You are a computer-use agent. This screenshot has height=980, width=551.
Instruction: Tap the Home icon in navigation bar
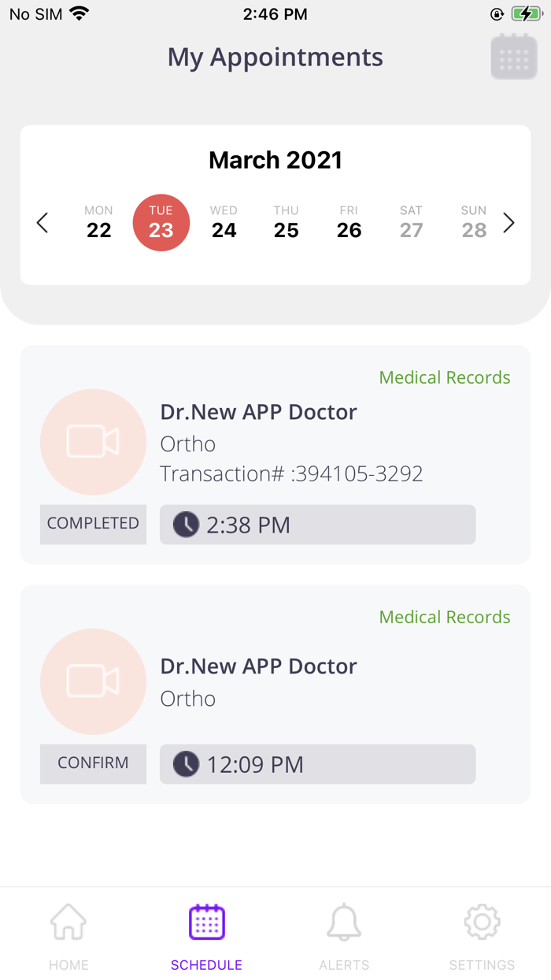(68, 921)
